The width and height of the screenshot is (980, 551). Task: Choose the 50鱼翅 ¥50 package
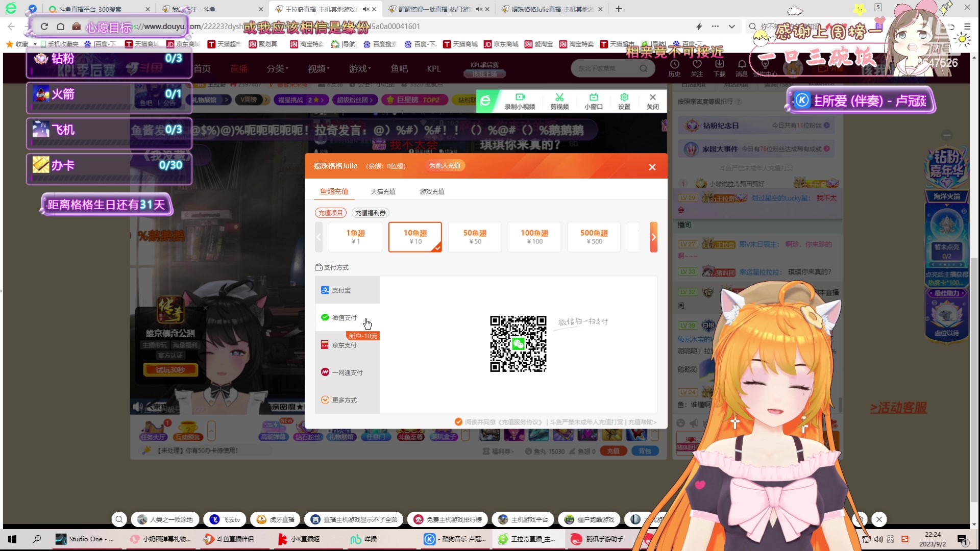475,237
